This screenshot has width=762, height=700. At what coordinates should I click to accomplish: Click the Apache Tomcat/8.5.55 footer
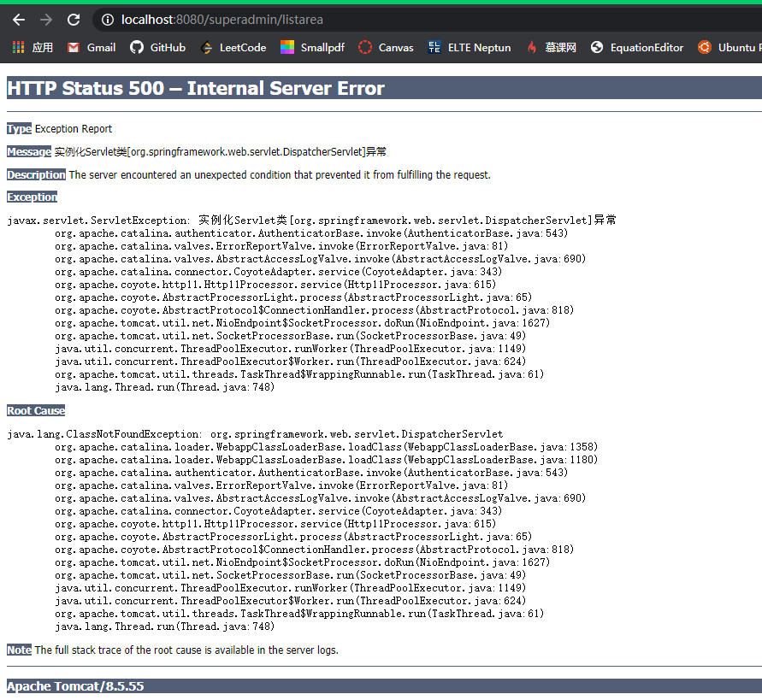[75, 686]
